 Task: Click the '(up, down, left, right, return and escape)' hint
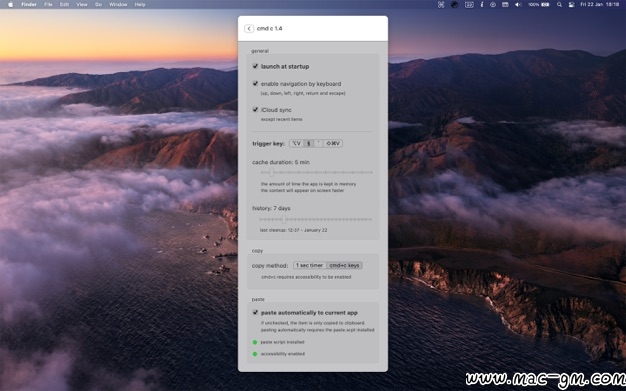(303, 93)
